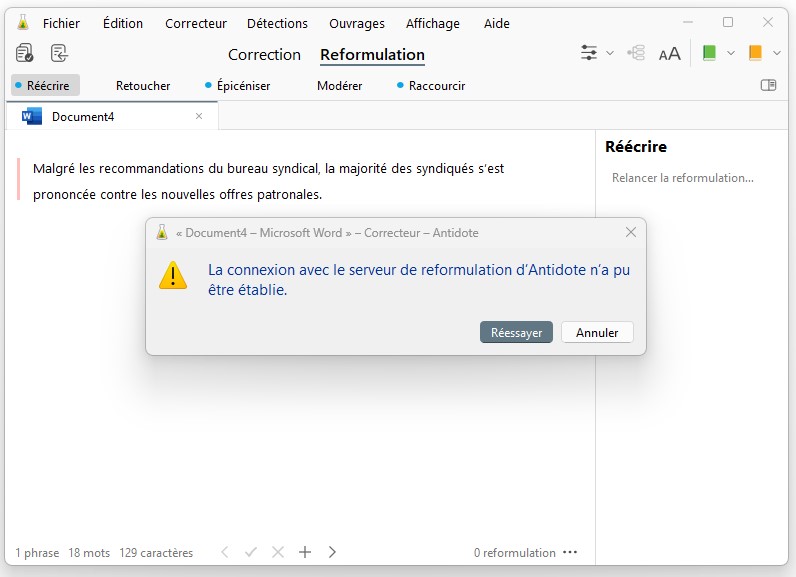Maximize the Antidote window
Viewport: 796px width, 577px height.
[728, 22]
